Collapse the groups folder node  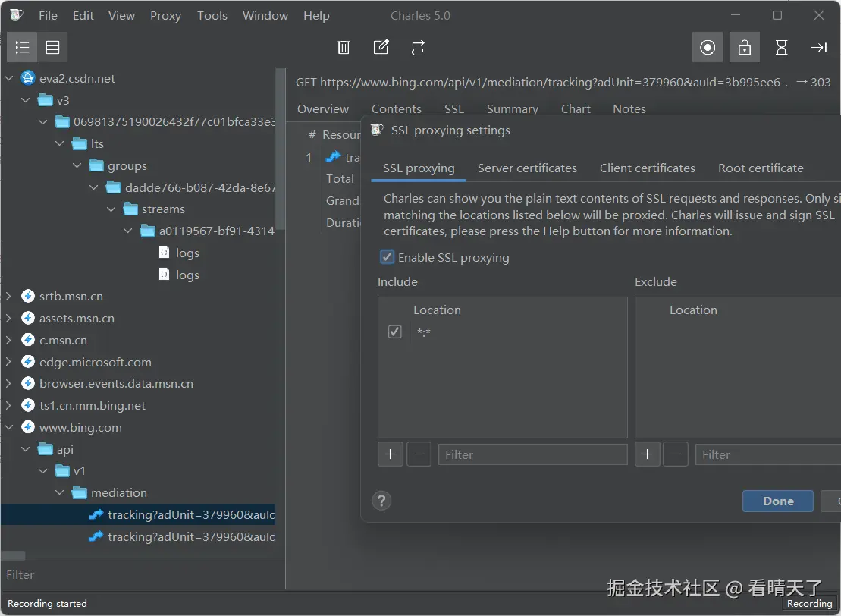[x=77, y=166]
